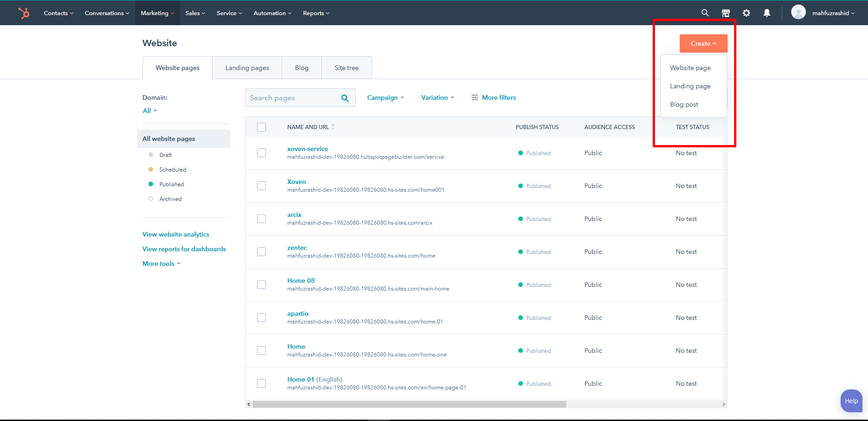Open the notifications bell

(x=767, y=13)
